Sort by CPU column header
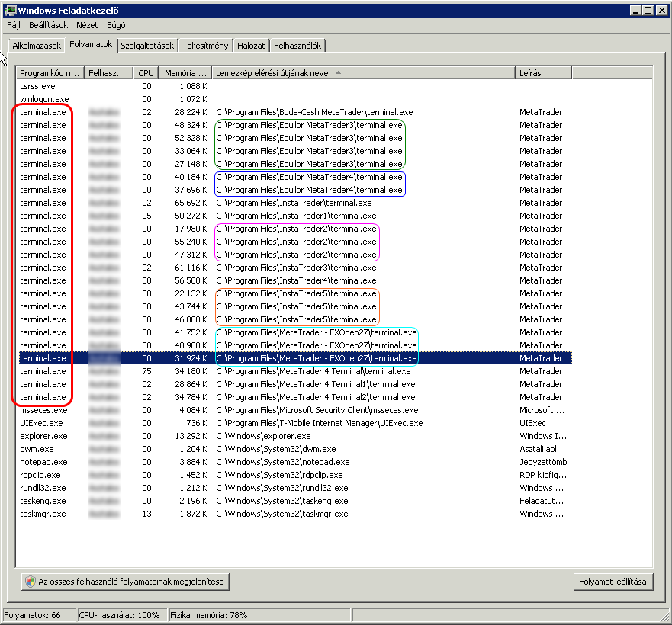 click(x=146, y=73)
